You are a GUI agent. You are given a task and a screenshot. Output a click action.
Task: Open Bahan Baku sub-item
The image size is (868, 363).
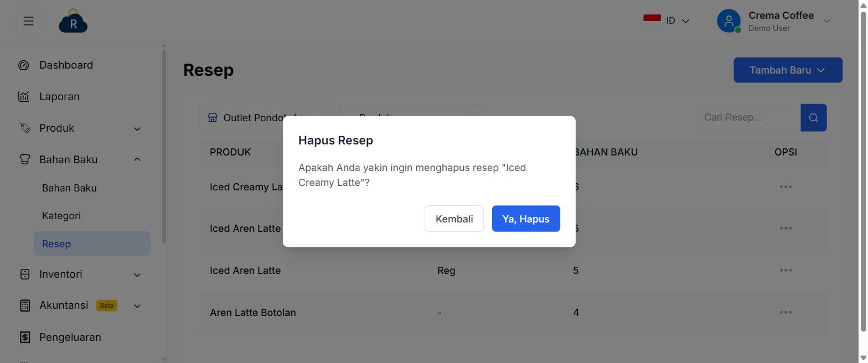tap(69, 188)
